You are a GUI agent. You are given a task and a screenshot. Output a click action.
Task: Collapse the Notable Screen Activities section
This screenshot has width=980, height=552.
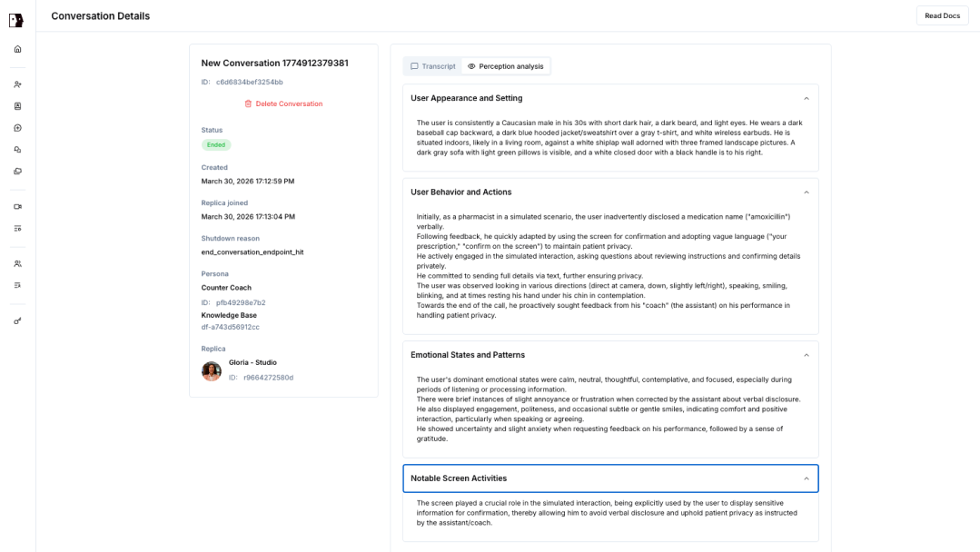(x=807, y=478)
